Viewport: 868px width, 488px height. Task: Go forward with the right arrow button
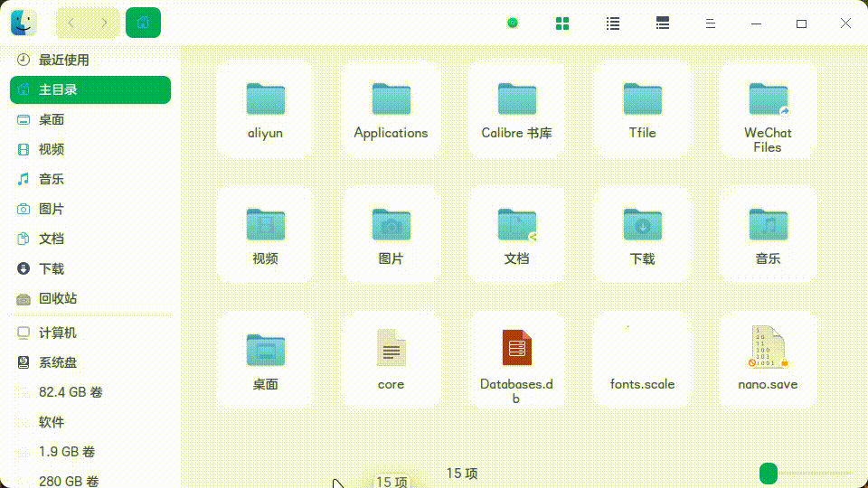(104, 23)
